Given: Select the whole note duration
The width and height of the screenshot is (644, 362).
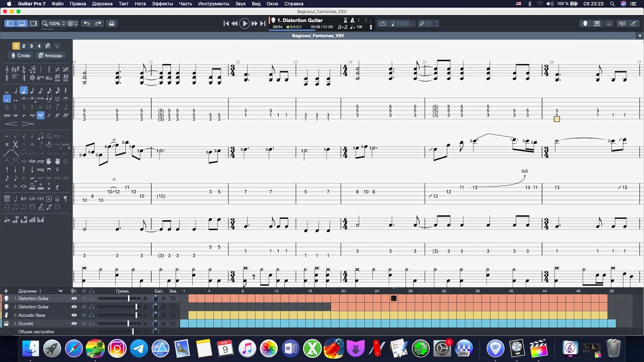Looking at the screenshot, I should 7,91.
